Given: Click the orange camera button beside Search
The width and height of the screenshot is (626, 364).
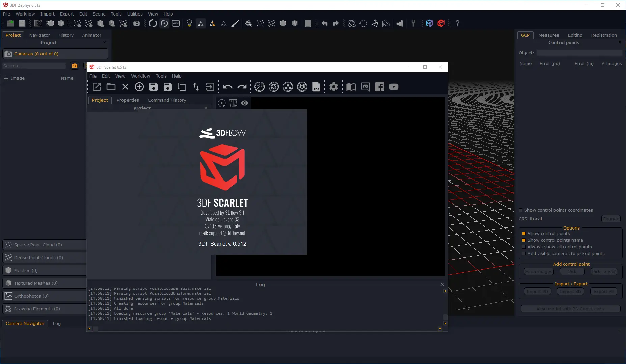Looking at the screenshot, I should click(75, 66).
